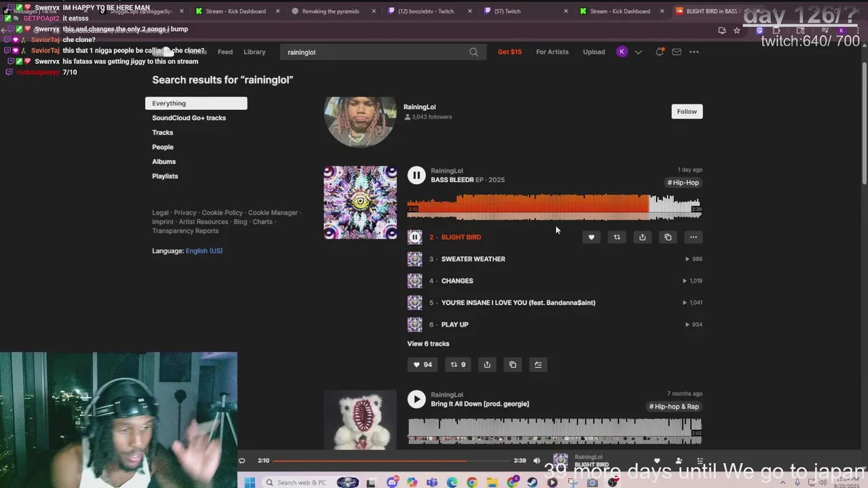Follow artist from bottom player

coord(679,461)
